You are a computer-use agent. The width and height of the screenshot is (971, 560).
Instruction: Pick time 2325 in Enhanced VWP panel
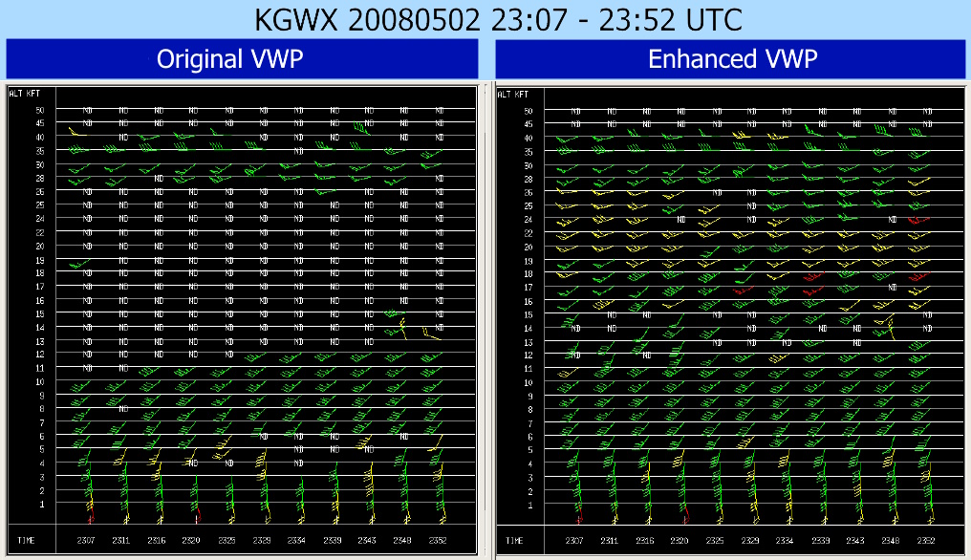(715, 540)
